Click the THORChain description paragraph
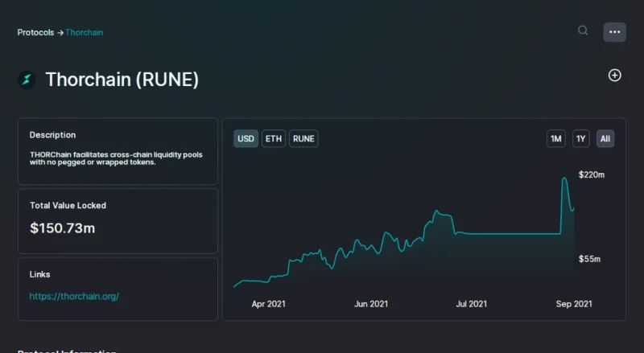The image size is (644, 353). point(116,158)
